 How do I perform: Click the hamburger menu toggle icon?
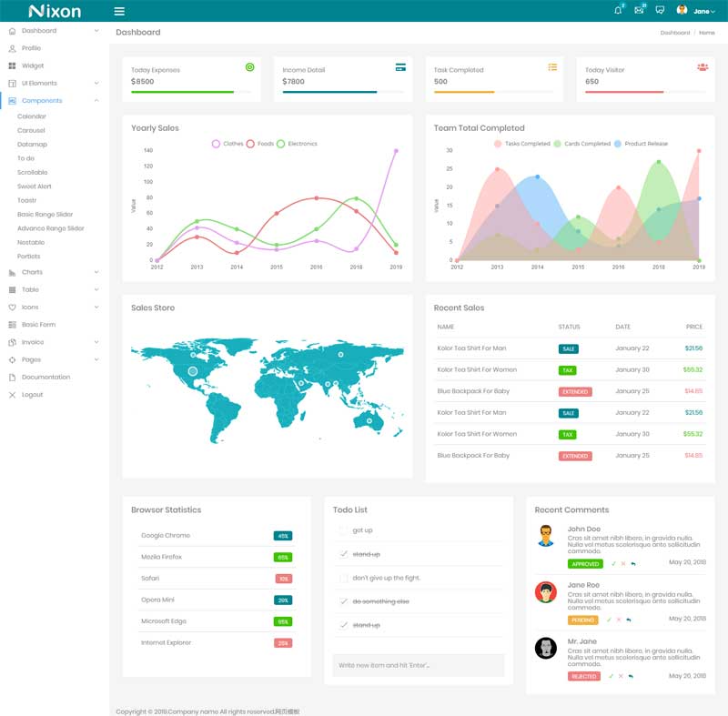point(119,11)
